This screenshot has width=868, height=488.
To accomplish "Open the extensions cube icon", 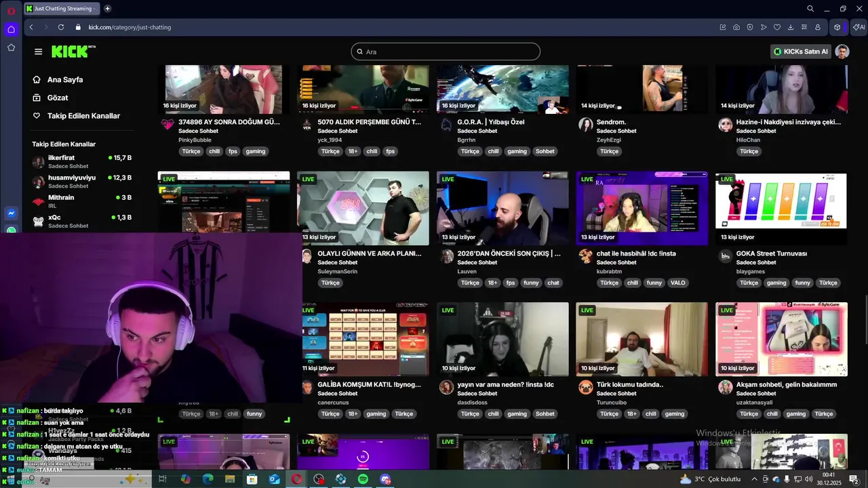I will click(x=837, y=27).
